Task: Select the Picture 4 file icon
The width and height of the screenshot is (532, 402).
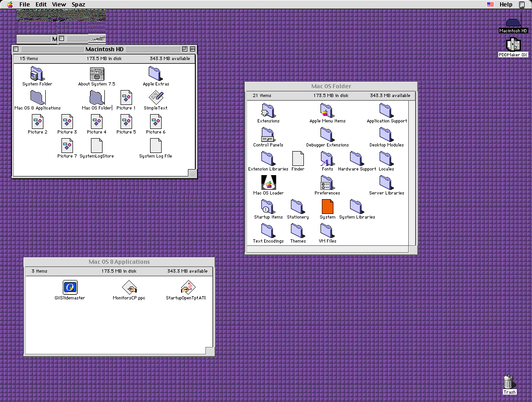Action: (97, 122)
